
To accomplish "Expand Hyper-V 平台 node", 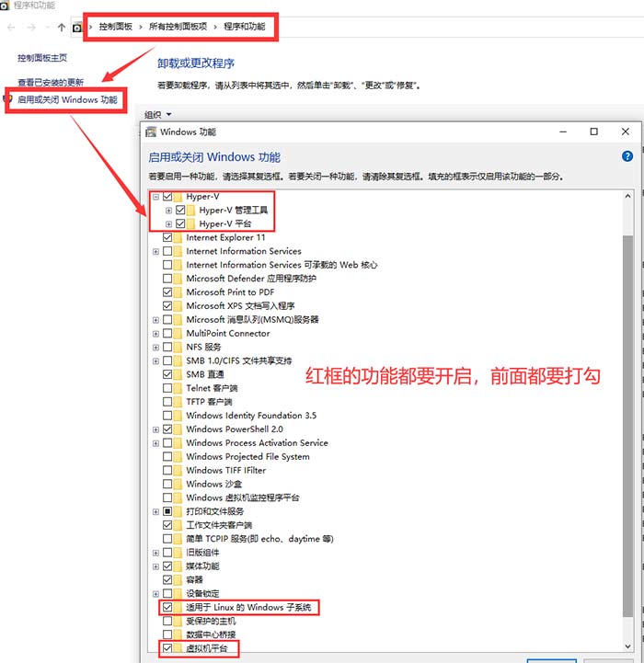I will click(169, 223).
